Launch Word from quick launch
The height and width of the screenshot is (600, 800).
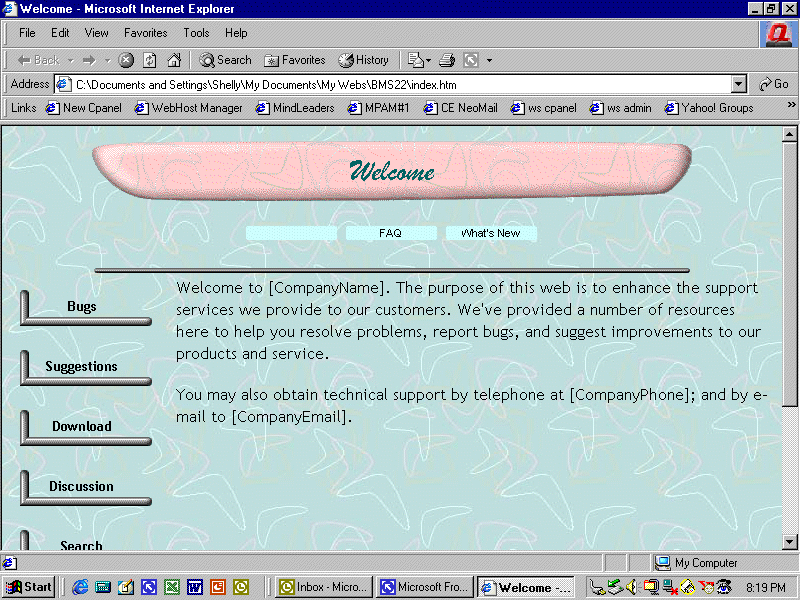[195, 587]
